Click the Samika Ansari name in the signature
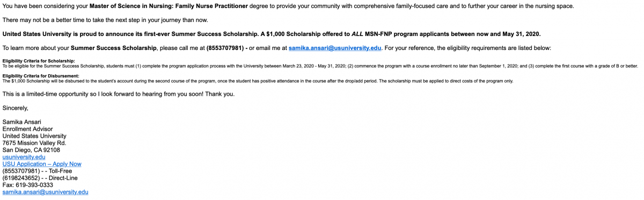The height and width of the screenshot is (200, 644). tap(23, 122)
